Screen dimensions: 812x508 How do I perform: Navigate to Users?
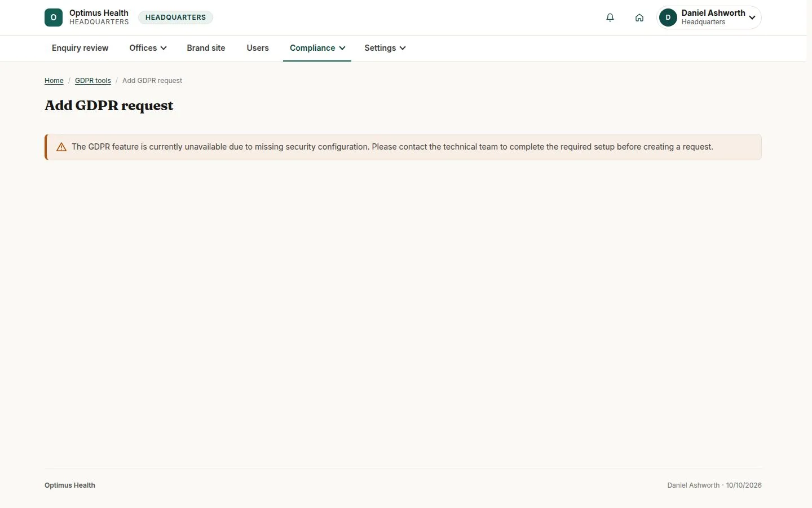tap(258, 48)
